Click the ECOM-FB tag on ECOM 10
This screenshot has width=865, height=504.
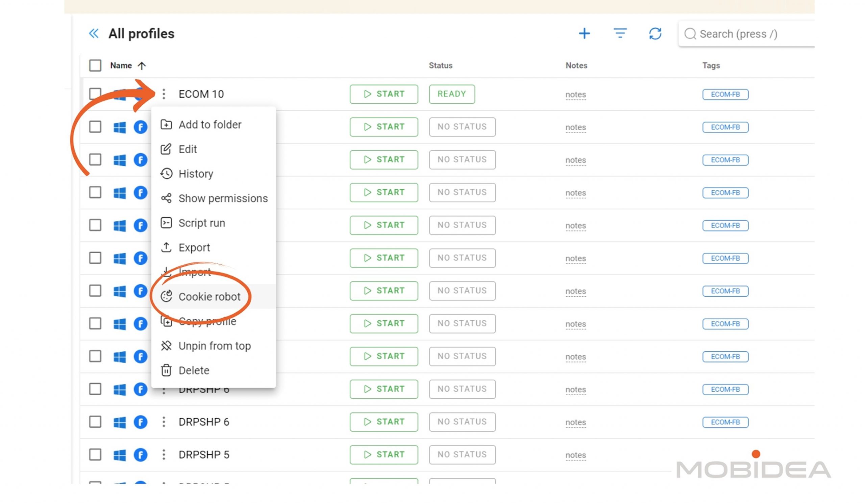pyautogui.click(x=725, y=94)
